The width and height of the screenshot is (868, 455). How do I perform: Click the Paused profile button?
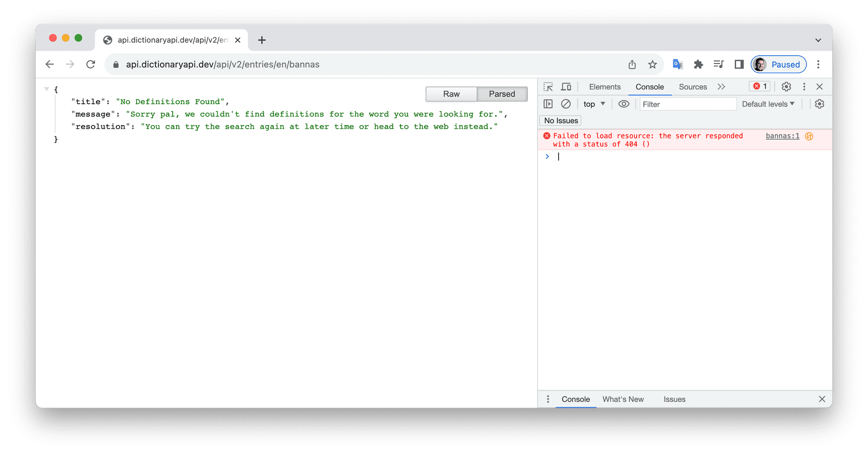coord(779,64)
